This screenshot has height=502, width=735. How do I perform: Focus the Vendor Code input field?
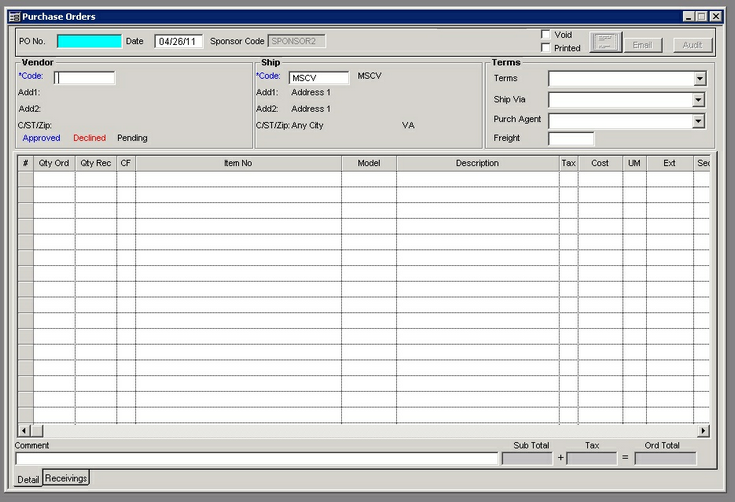click(85, 77)
